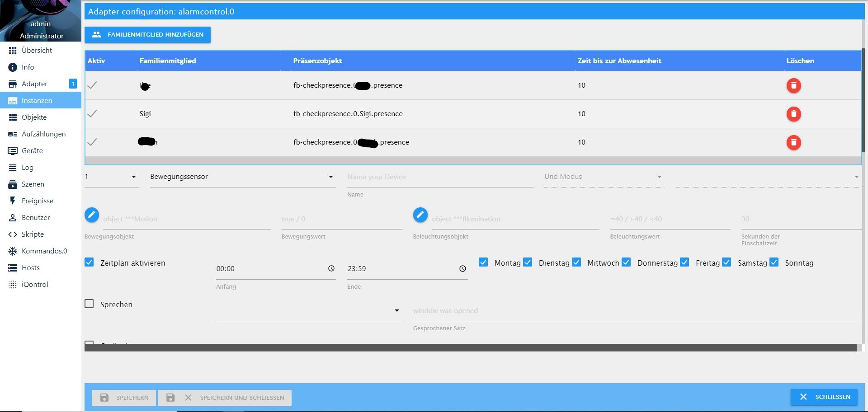The width and height of the screenshot is (868, 412).
Task: Disable Zeitplan aktivieren checkbox
Action: (89, 262)
